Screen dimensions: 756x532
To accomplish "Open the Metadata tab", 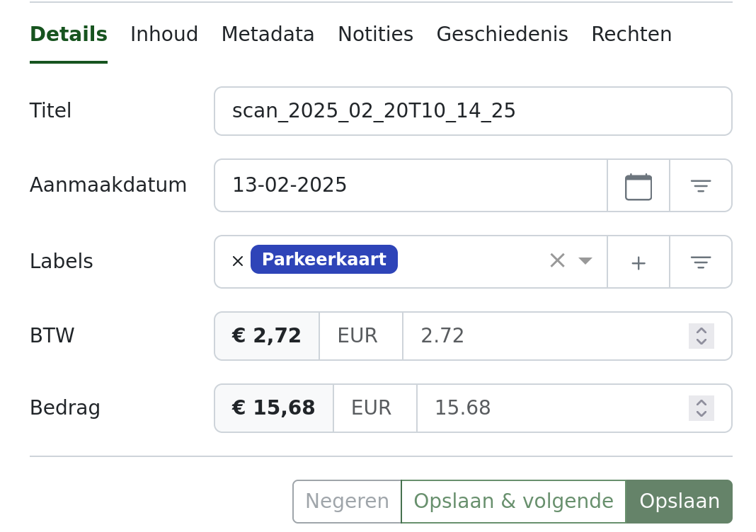I will coord(268,34).
